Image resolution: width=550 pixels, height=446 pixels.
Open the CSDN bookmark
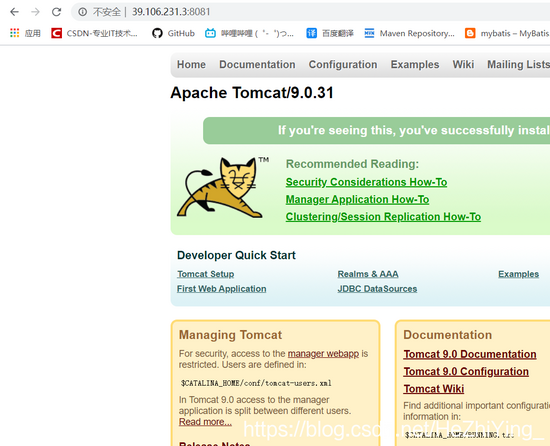pyautogui.click(x=95, y=33)
